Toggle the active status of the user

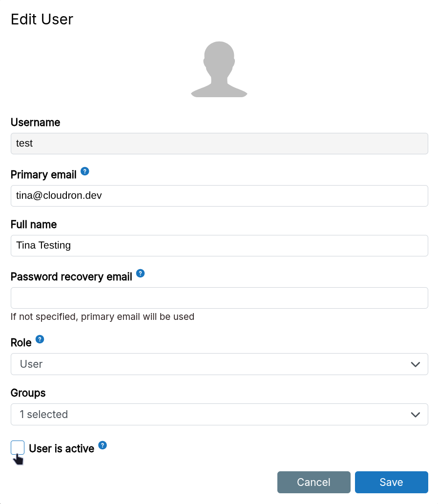[18, 447]
